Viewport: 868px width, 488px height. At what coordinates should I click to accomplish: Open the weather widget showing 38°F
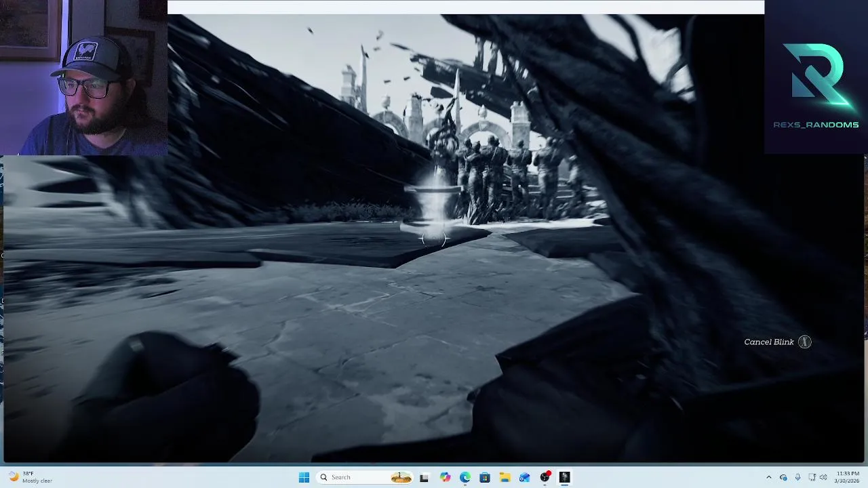click(x=31, y=477)
